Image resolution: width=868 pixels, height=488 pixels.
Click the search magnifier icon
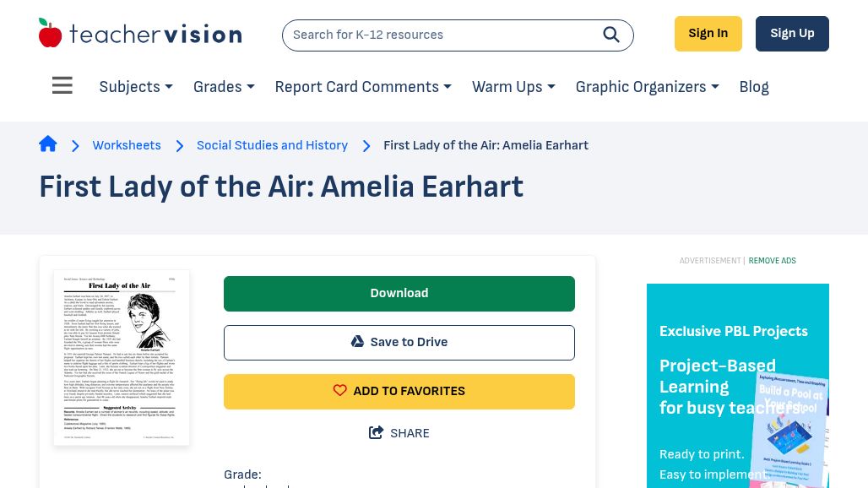pyautogui.click(x=610, y=35)
